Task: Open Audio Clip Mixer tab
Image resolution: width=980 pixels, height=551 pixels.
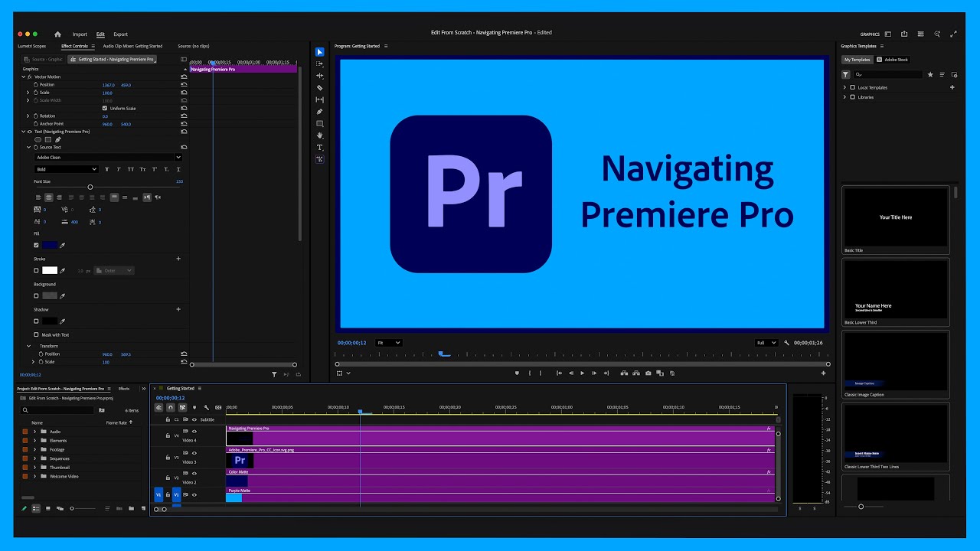Action: click(x=132, y=46)
